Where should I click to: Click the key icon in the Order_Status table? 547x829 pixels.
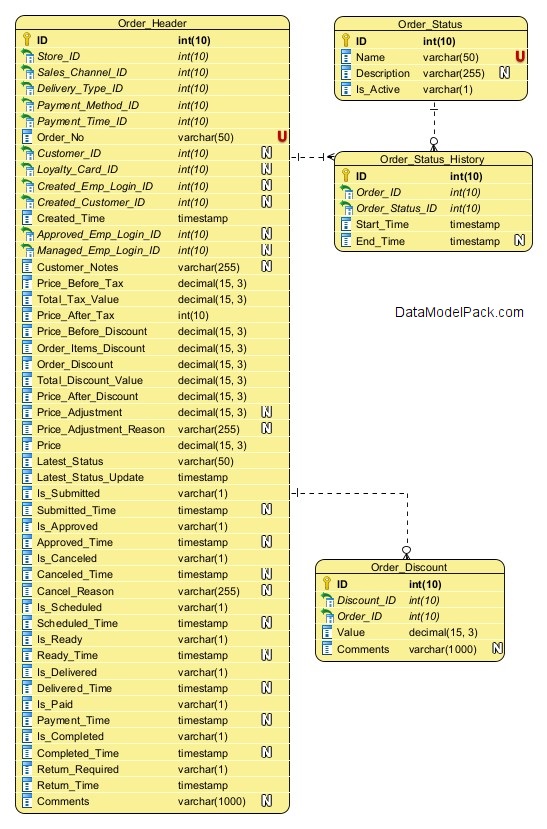(x=346, y=40)
